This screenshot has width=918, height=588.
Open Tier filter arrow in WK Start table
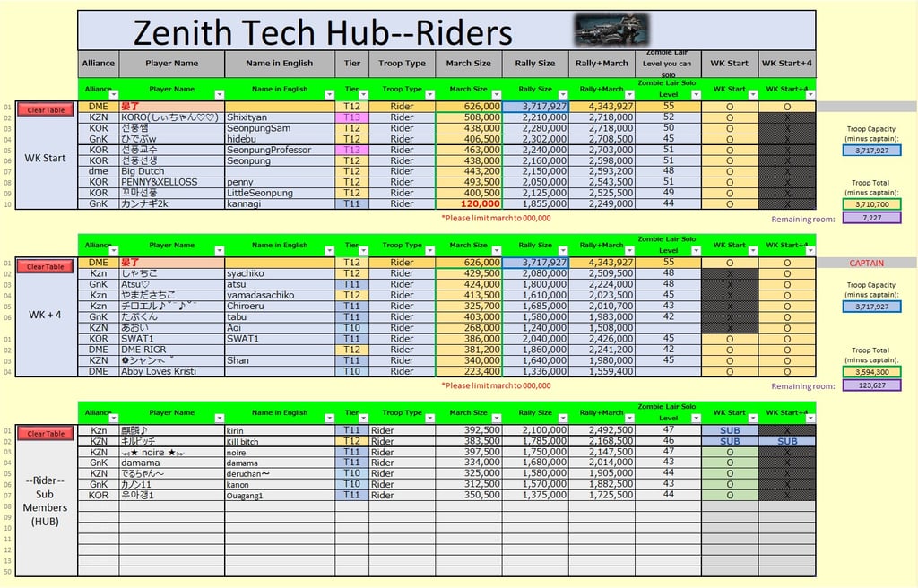364,95
